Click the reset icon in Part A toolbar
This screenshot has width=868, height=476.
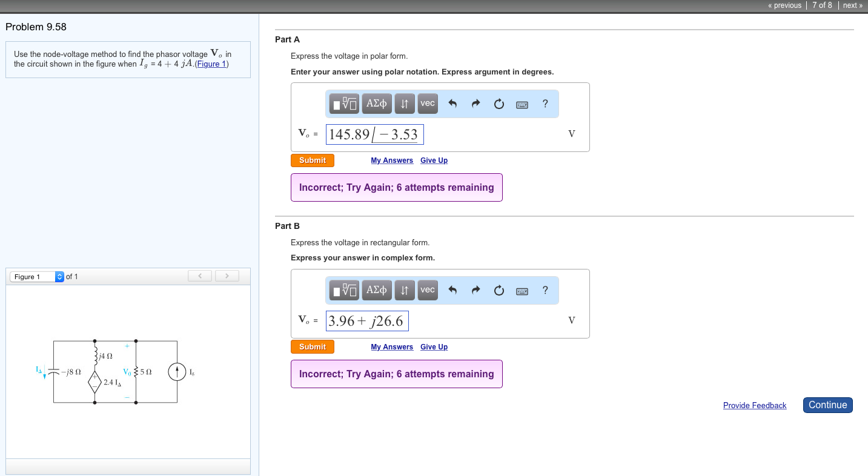[499, 104]
